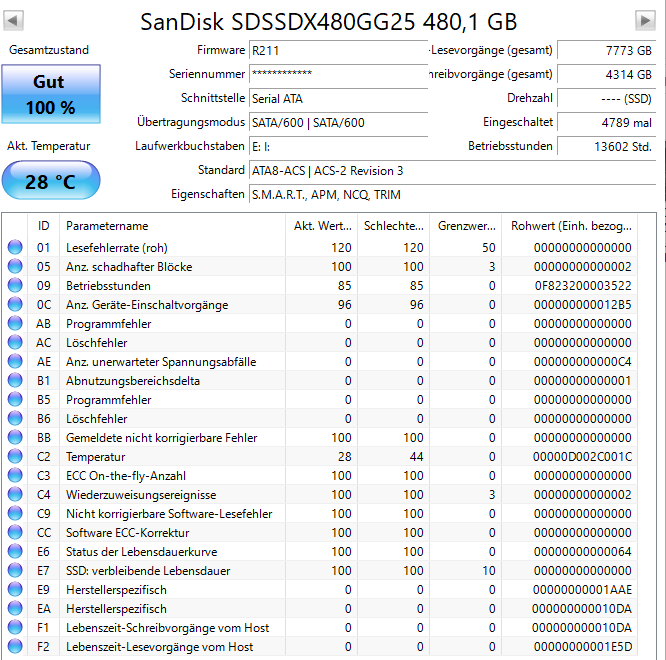Click the Betriebsstunden value 13602 Std.

pyautogui.click(x=607, y=147)
